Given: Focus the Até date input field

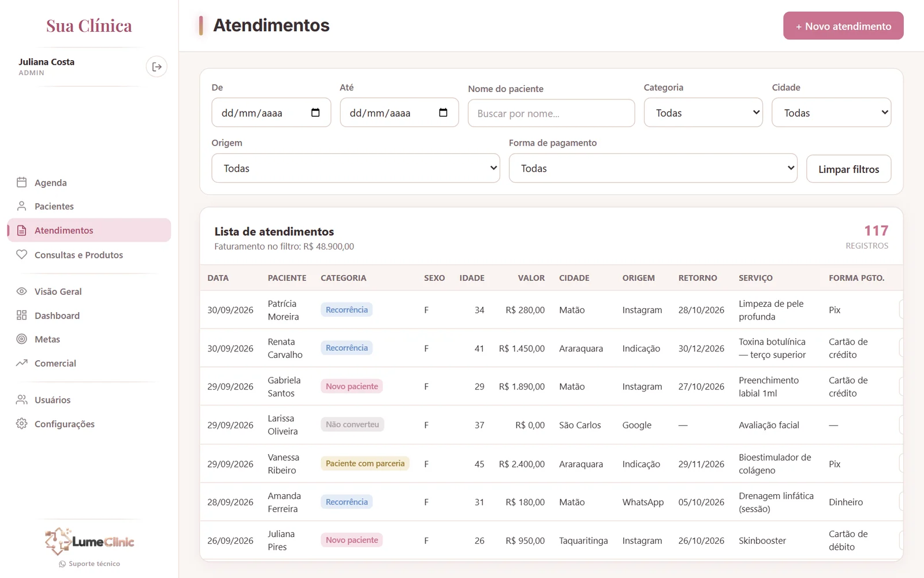Looking at the screenshot, I should 399,113.
